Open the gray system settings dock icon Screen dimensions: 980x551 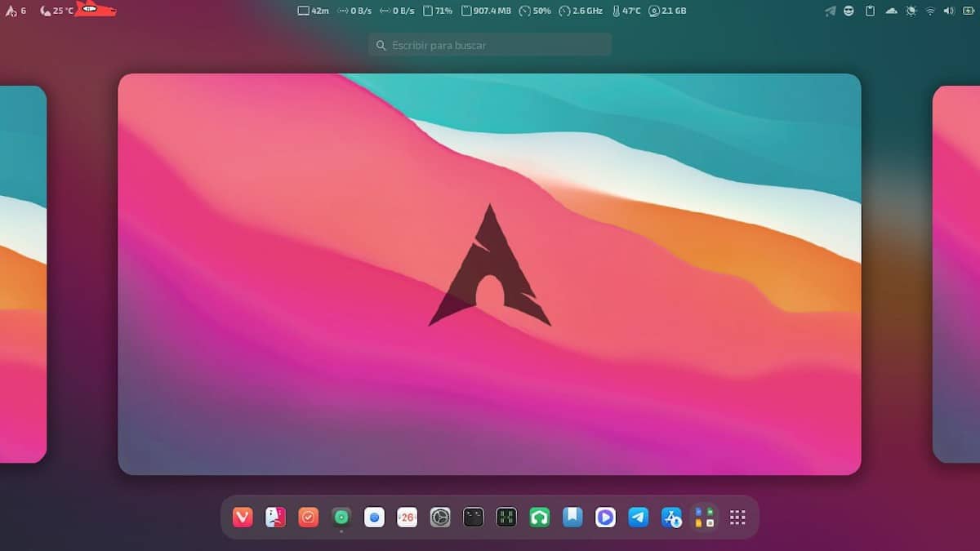point(440,517)
